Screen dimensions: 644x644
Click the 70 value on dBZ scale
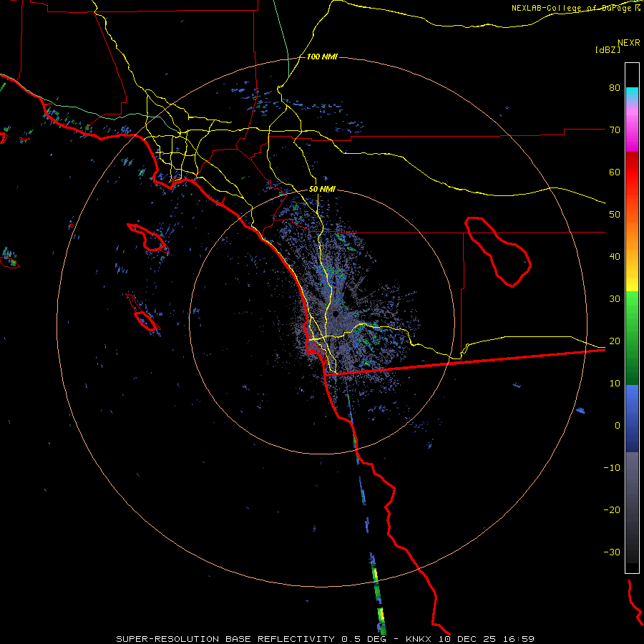point(615,130)
